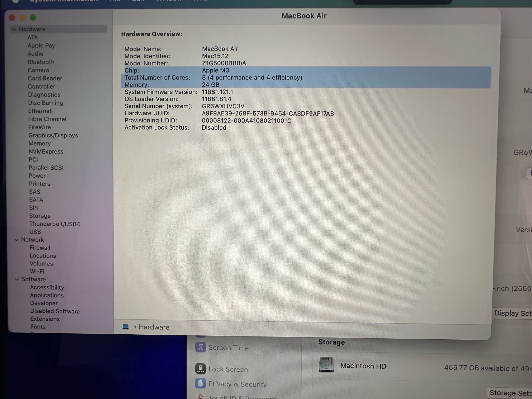Select OS Loader Version 11881.81.4 value

(x=216, y=99)
